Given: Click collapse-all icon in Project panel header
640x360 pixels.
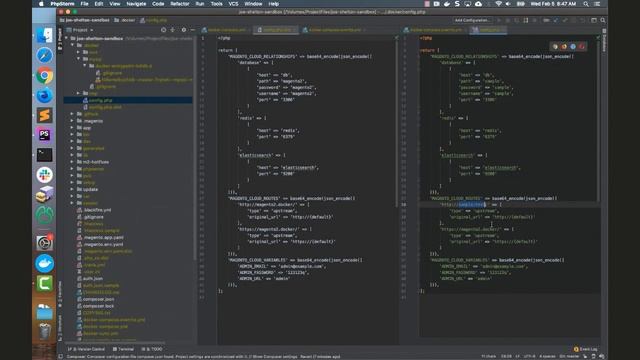Looking at the screenshot, I should coord(173,30).
